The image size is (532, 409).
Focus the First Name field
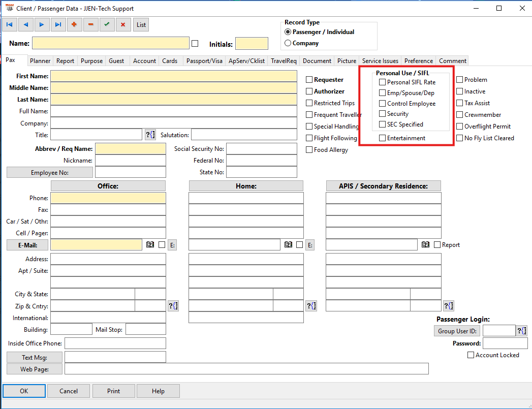174,76
